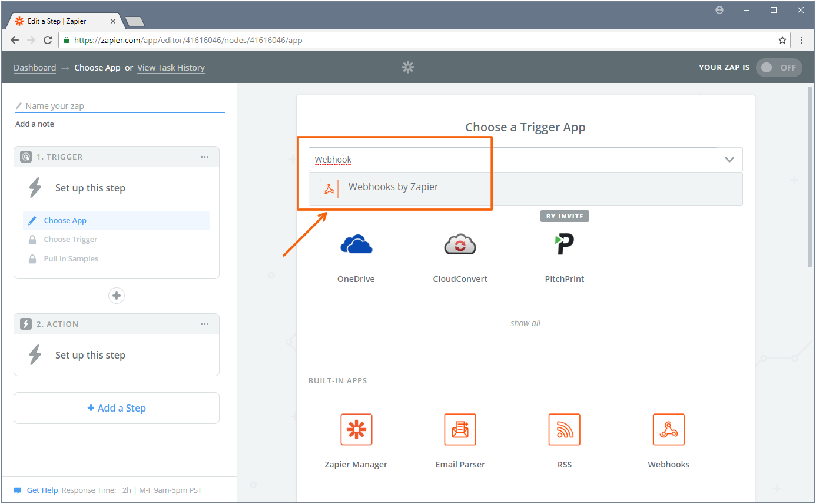This screenshot has height=504, width=816.
Task: Open the Get Help link
Action: pos(42,490)
